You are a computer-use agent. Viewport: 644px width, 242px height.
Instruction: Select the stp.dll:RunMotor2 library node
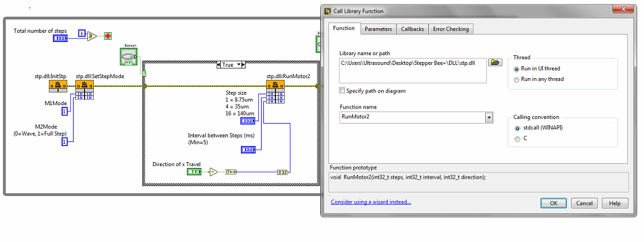(275, 91)
